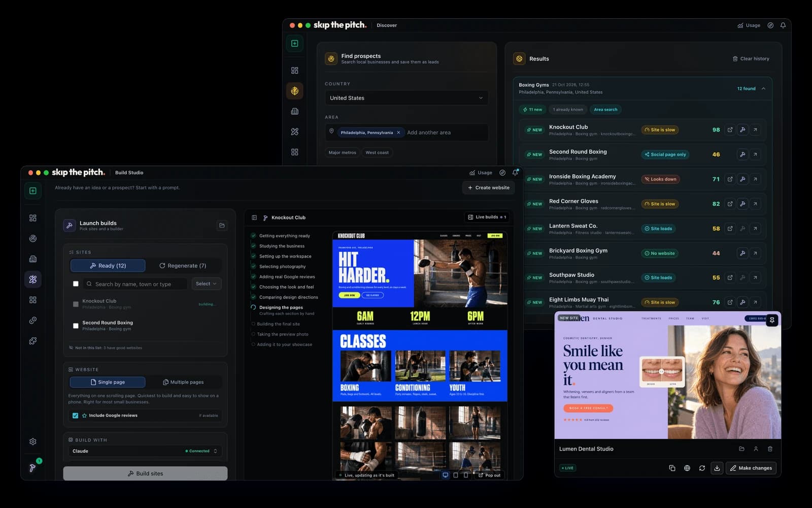The image size is (812, 508).
Task: Uncheck Include Google reviews
Action: [75, 416]
